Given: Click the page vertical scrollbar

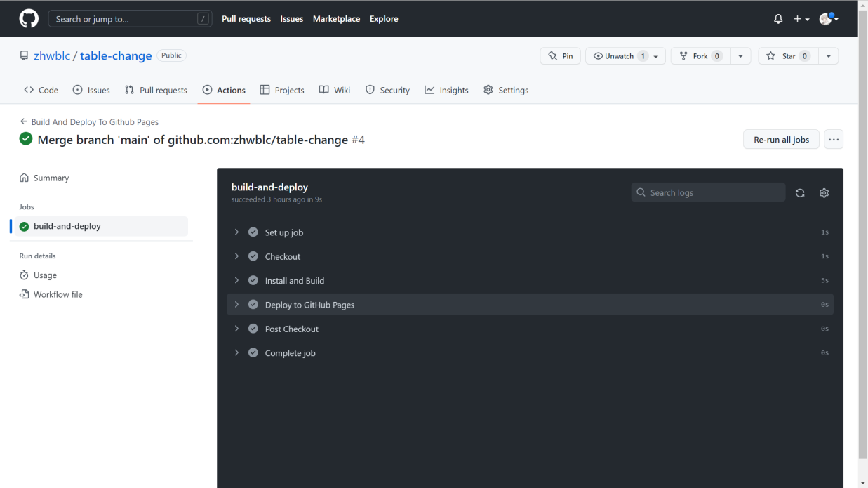Looking at the screenshot, I should click(x=863, y=239).
